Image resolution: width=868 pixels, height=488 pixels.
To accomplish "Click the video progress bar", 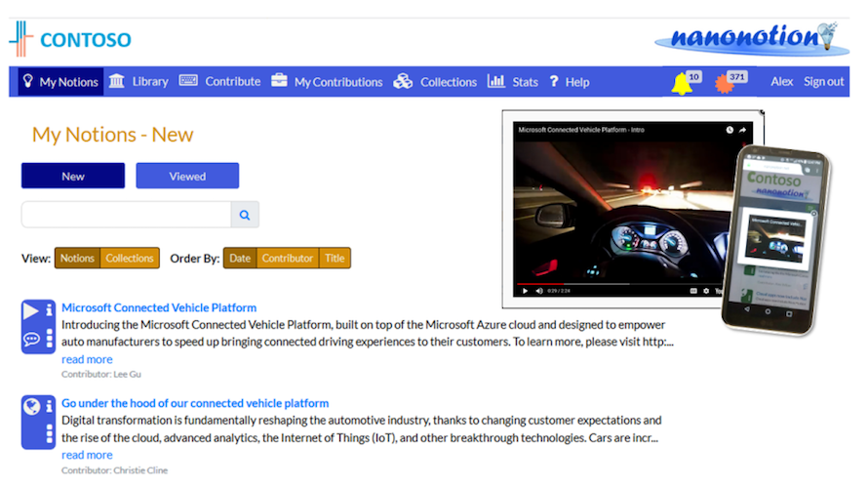I will tap(618, 284).
